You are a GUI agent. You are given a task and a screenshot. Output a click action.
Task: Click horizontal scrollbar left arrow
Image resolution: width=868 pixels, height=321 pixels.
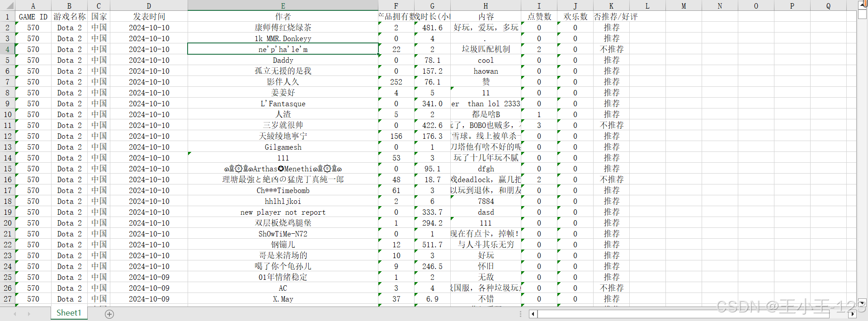tap(533, 314)
